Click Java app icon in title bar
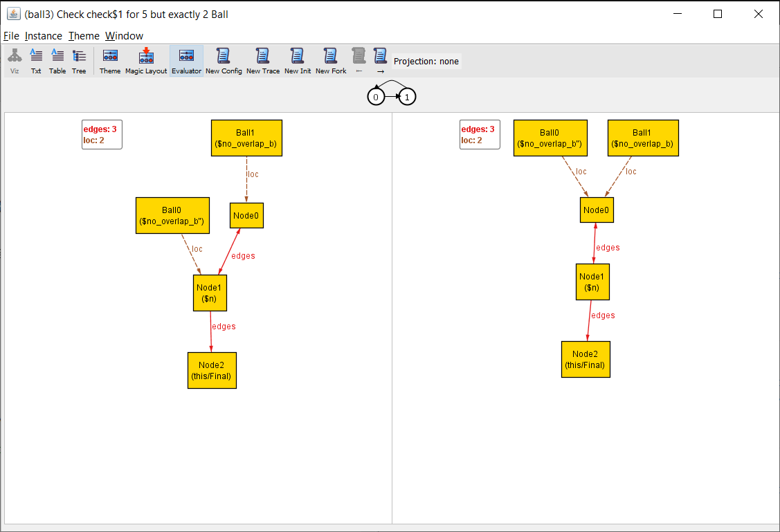Image resolution: width=780 pixels, height=532 pixels. tap(13, 14)
